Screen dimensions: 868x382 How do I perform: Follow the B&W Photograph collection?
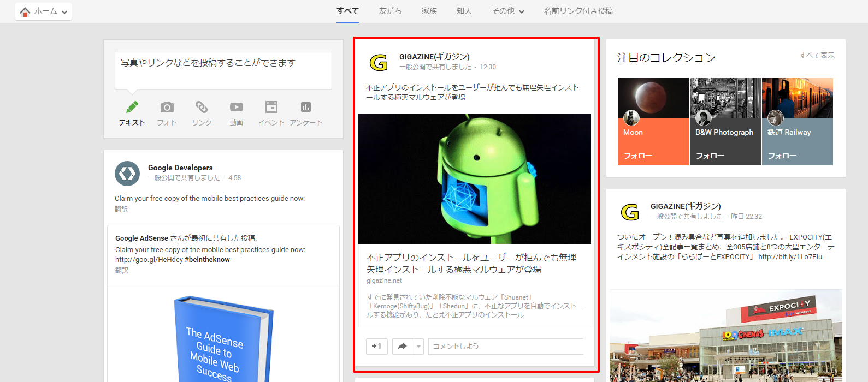coord(710,156)
